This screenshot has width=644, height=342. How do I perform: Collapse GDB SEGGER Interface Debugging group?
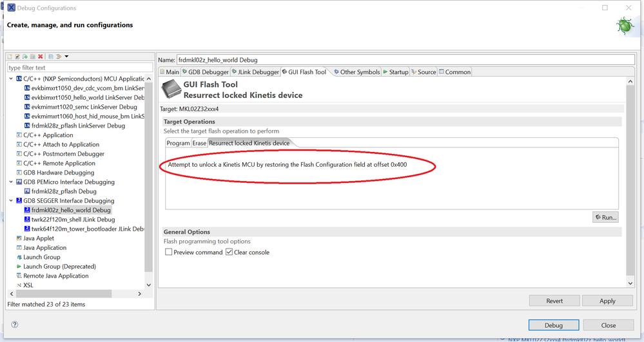[x=11, y=201]
